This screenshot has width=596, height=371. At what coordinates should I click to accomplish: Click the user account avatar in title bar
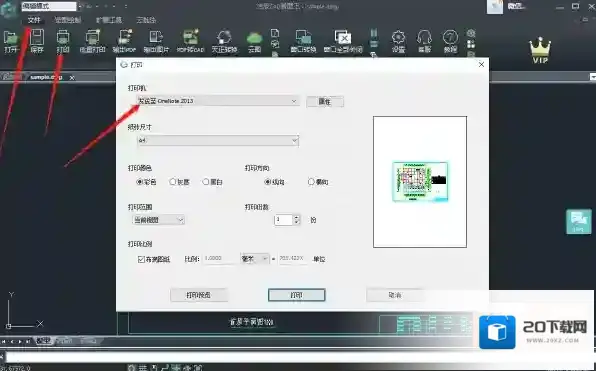(495, 7)
